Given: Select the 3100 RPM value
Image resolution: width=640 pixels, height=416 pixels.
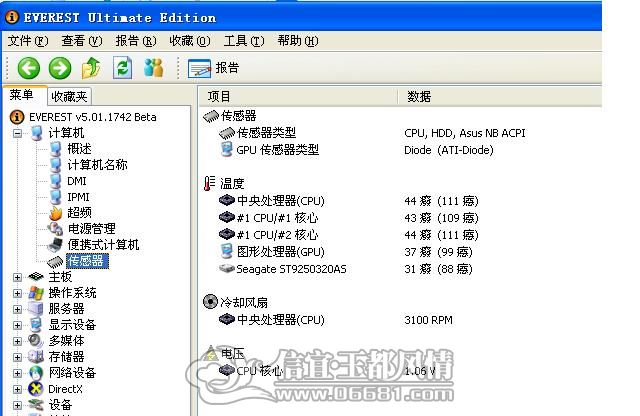Looking at the screenshot, I should 428,320.
